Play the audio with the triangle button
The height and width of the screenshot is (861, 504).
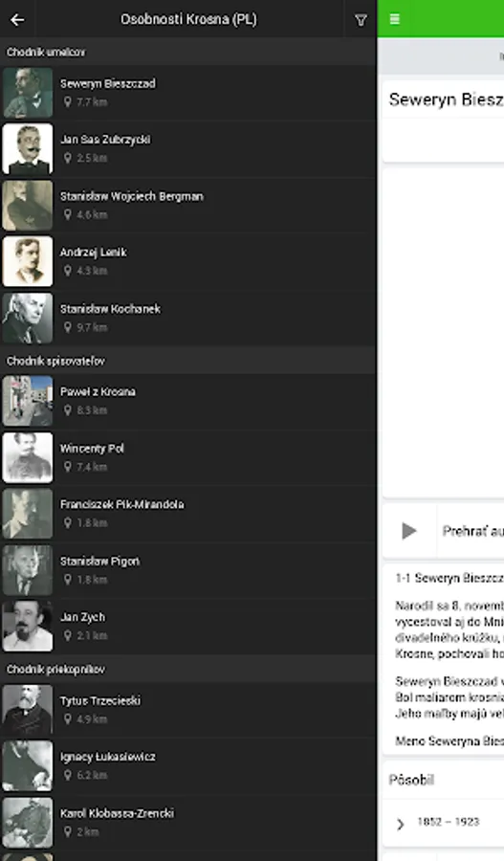(x=409, y=531)
